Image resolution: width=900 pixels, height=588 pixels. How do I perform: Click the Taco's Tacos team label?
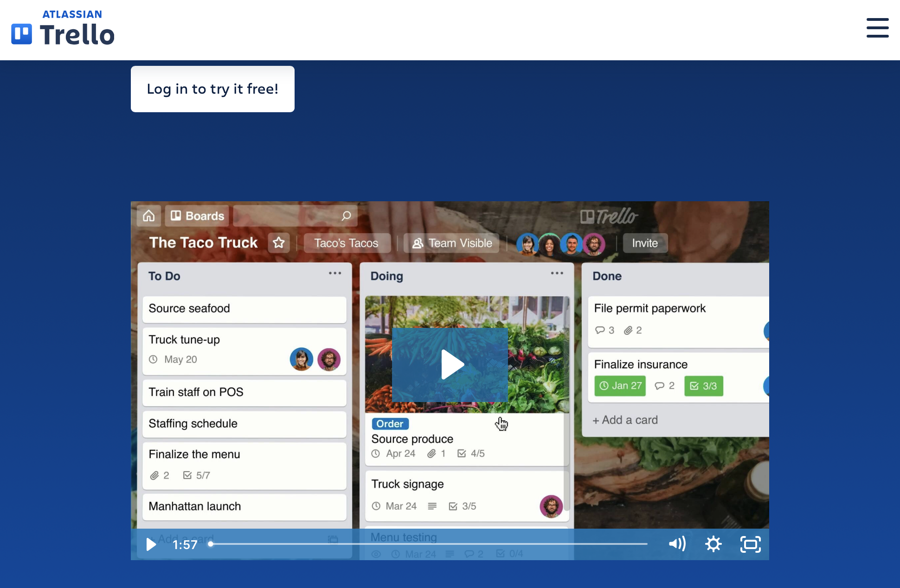pos(346,243)
